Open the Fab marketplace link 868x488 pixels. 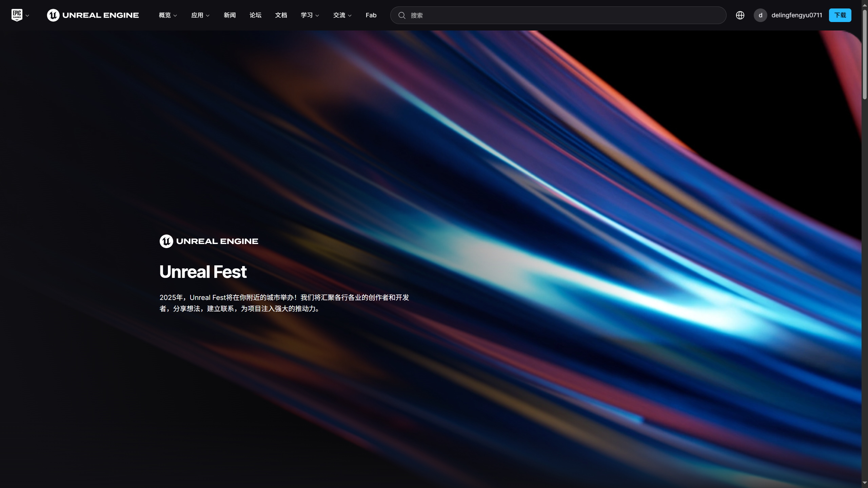click(371, 15)
